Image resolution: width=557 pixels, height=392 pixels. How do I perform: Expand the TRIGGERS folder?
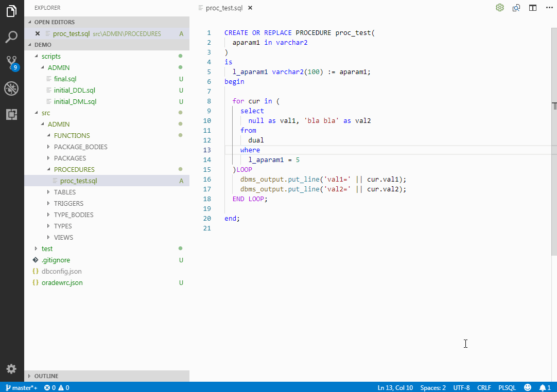pyautogui.click(x=107, y=203)
